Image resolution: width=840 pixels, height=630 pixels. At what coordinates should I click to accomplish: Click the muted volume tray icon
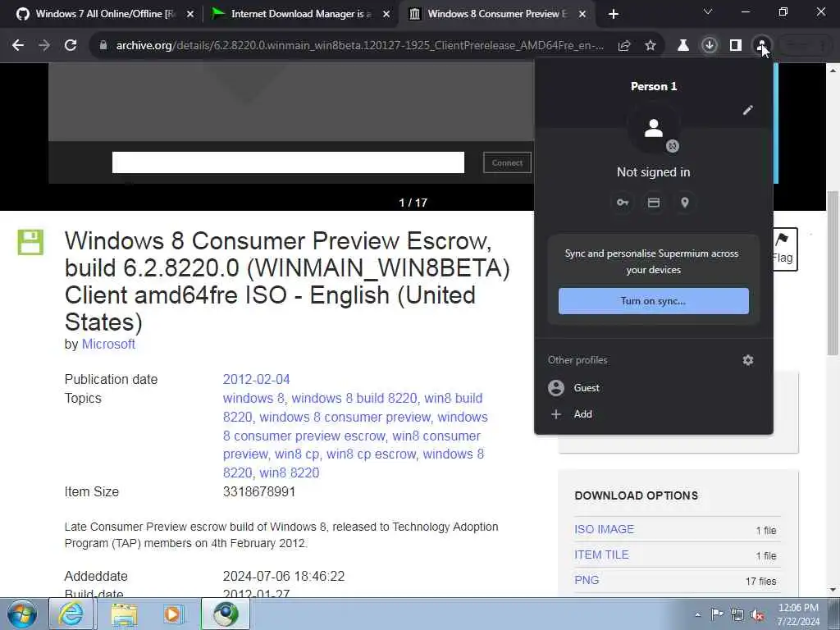(x=757, y=615)
